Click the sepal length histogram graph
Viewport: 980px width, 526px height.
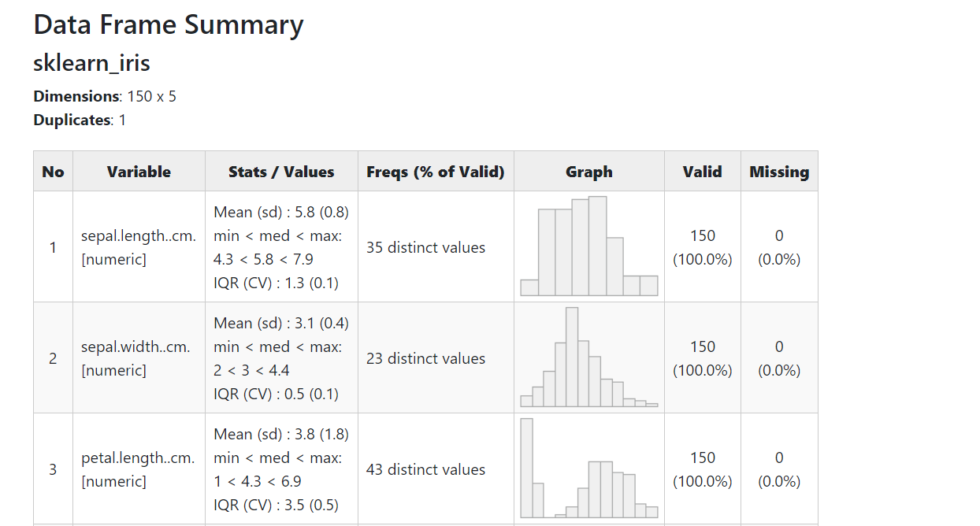(x=588, y=246)
